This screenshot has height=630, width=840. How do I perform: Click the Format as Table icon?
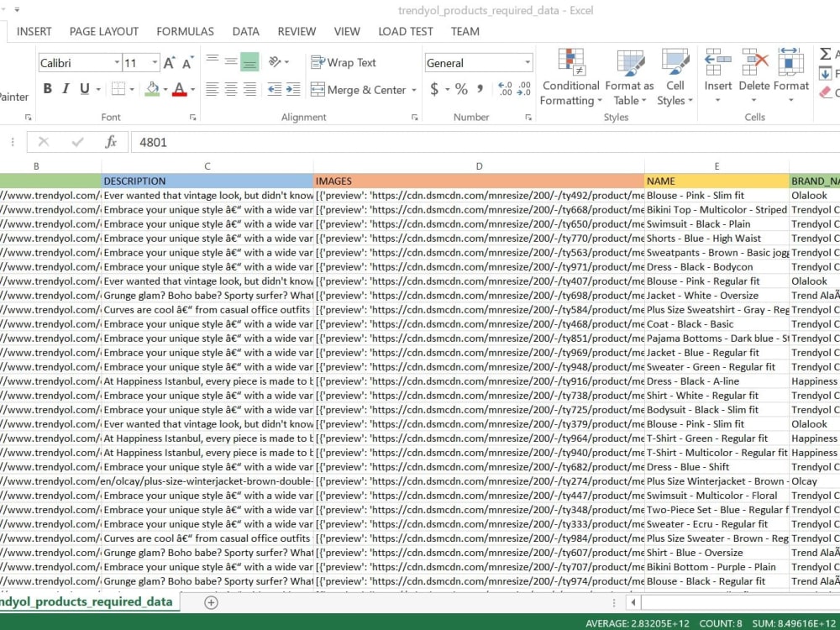(x=629, y=76)
